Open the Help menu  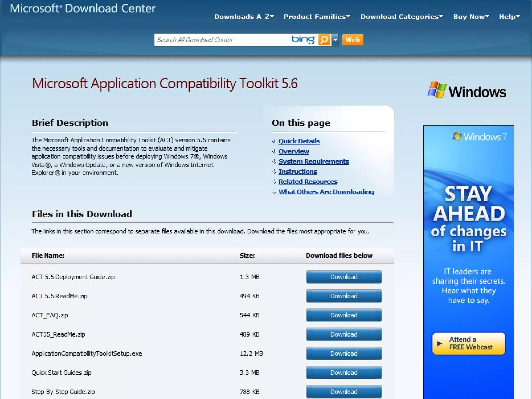[x=509, y=17]
